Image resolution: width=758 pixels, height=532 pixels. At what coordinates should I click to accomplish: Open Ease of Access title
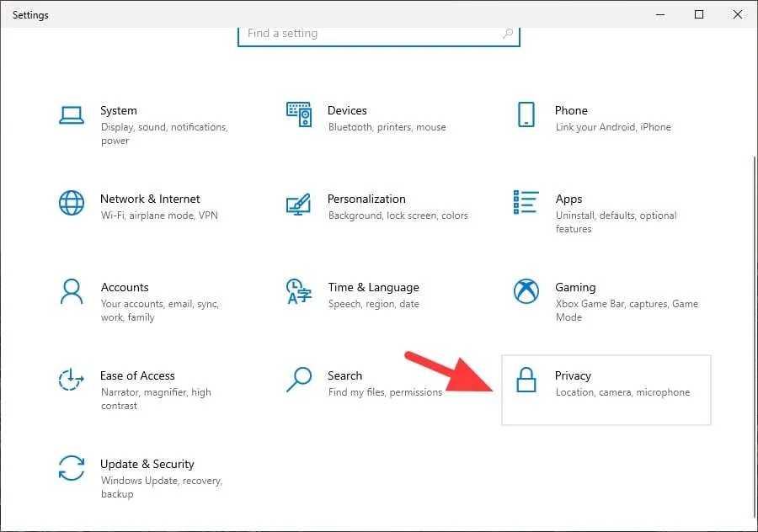(x=137, y=376)
